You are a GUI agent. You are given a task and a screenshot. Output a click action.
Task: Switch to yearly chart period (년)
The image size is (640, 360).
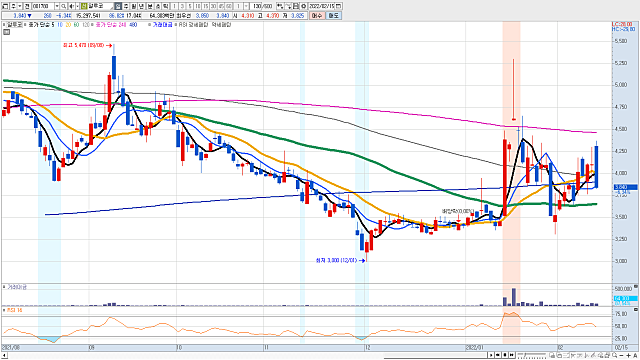pos(141,6)
